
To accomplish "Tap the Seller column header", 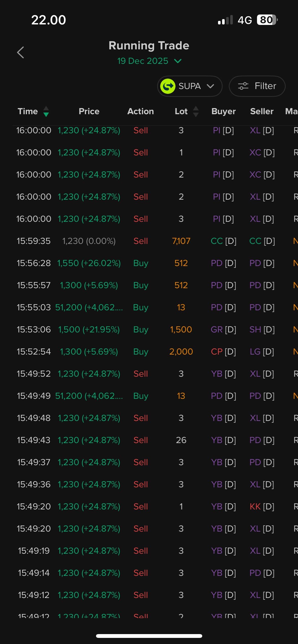I will point(262,111).
